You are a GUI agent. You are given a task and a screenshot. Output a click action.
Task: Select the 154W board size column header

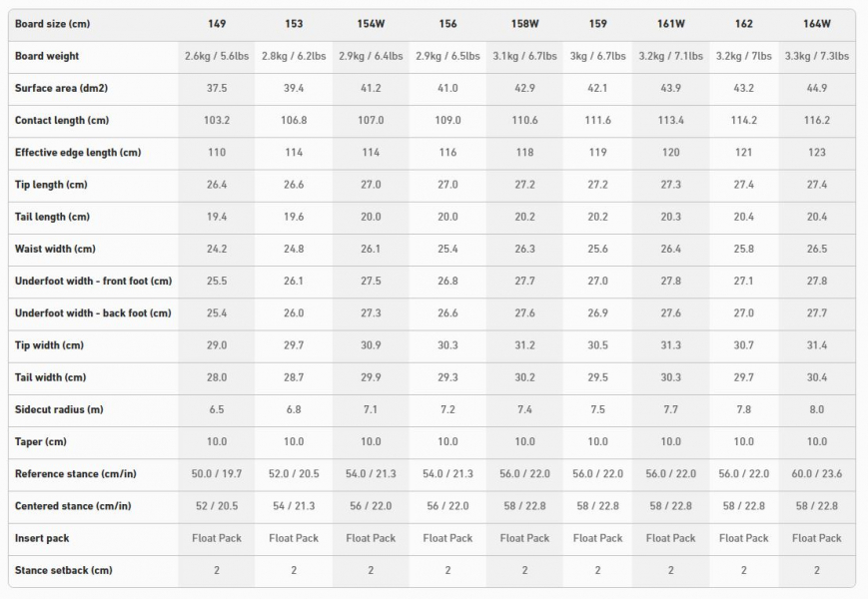click(x=371, y=24)
